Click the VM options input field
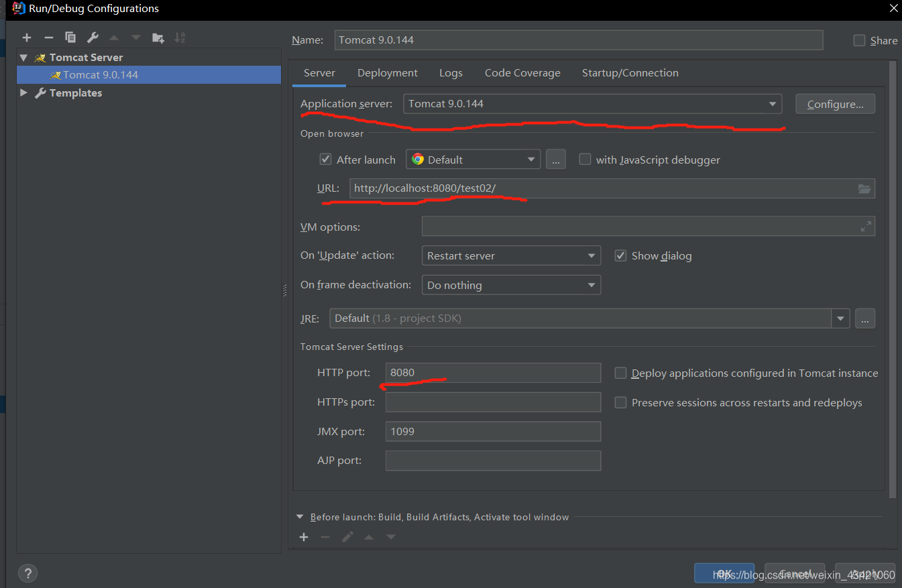902x588 pixels. (x=648, y=227)
